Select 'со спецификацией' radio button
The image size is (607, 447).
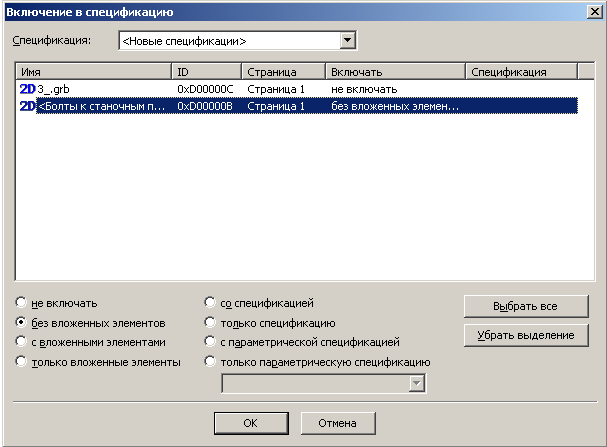click(210, 302)
